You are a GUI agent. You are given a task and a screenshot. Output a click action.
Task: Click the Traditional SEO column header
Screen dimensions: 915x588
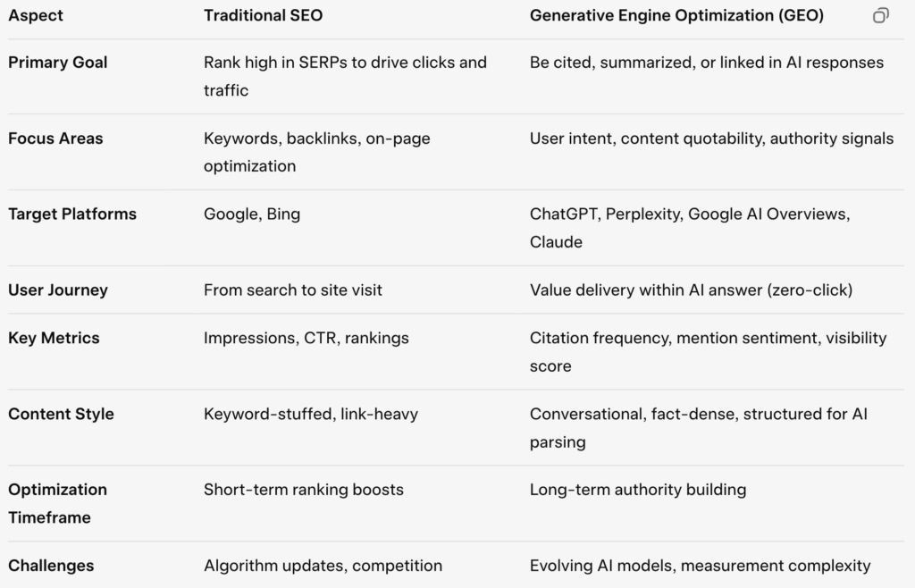pos(263,16)
